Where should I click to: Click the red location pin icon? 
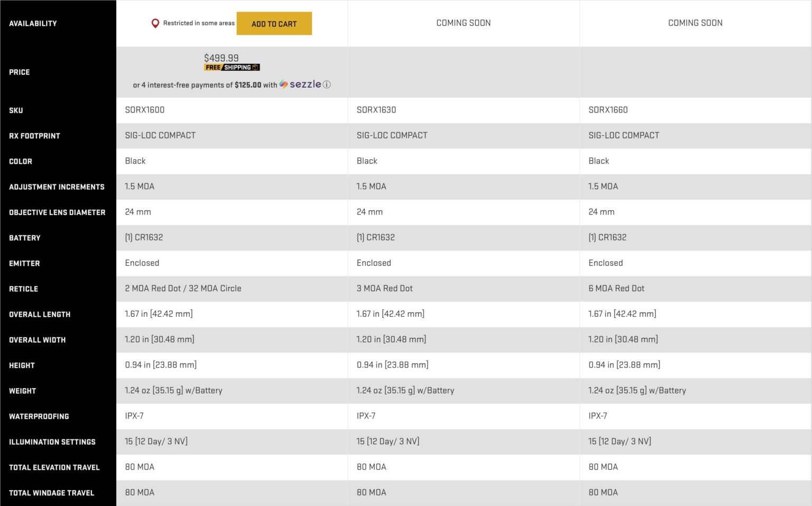click(x=155, y=23)
